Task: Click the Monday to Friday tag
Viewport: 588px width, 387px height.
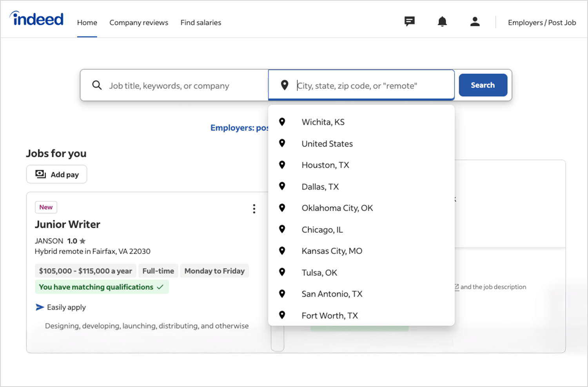Action: click(x=214, y=271)
